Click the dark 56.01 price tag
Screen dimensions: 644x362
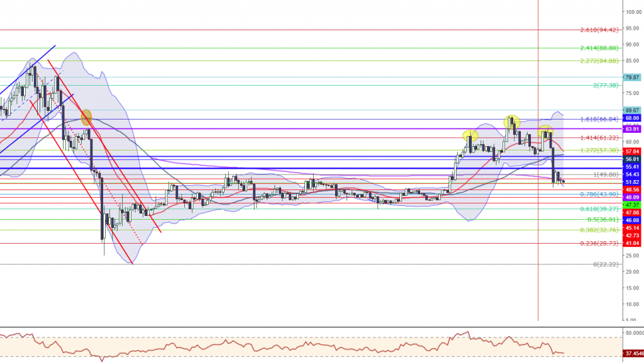point(632,159)
